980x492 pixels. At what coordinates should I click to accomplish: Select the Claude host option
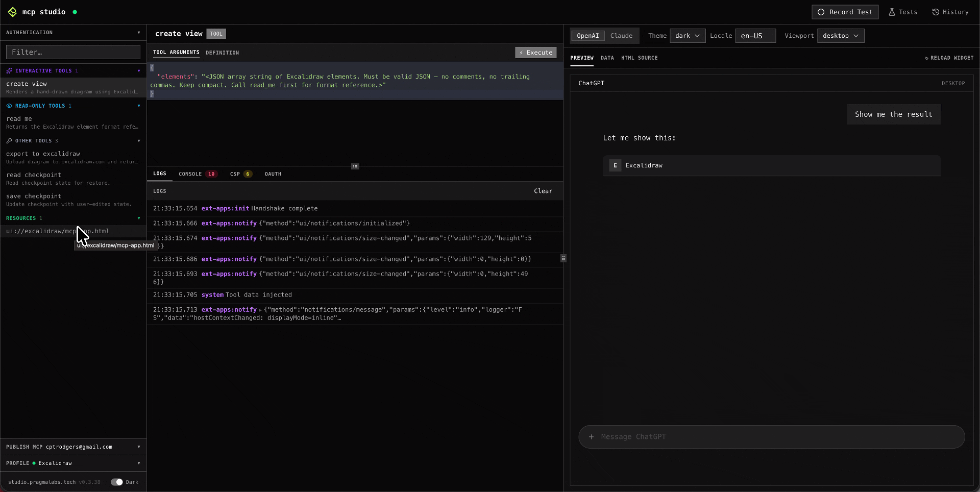[x=621, y=36]
